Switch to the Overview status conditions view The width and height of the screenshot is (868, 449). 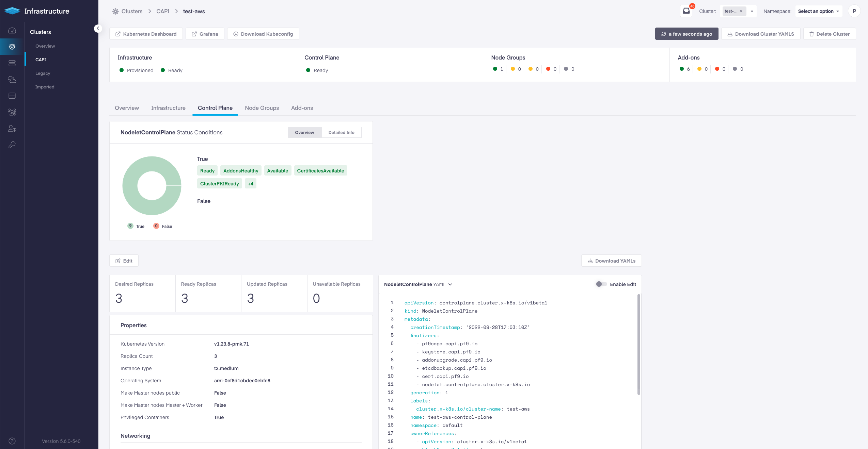pos(304,132)
